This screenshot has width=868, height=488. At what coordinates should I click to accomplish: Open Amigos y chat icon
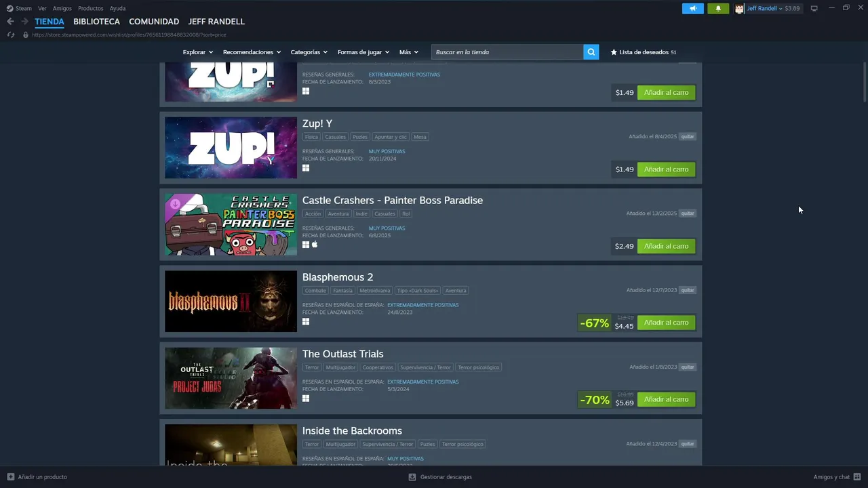pyautogui.click(x=857, y=477)
